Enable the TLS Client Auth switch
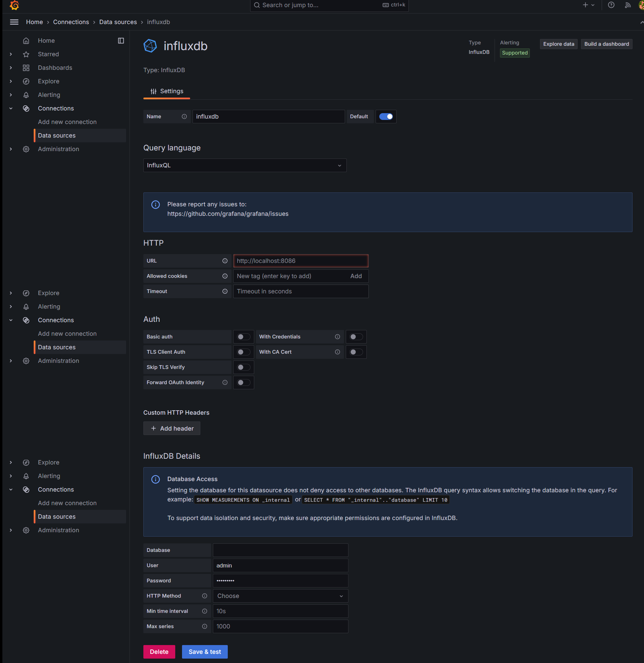Screen dimensions: 644x663 pos(244,352)
